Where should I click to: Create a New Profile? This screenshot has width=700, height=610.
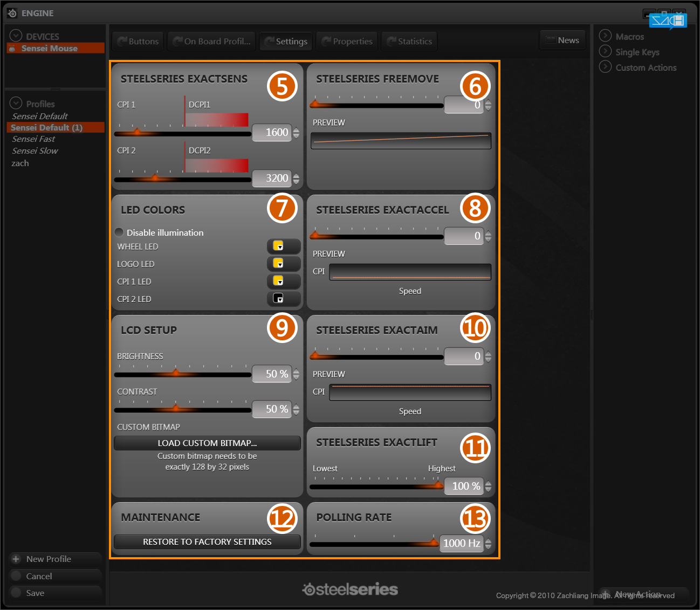coord(56,559)
